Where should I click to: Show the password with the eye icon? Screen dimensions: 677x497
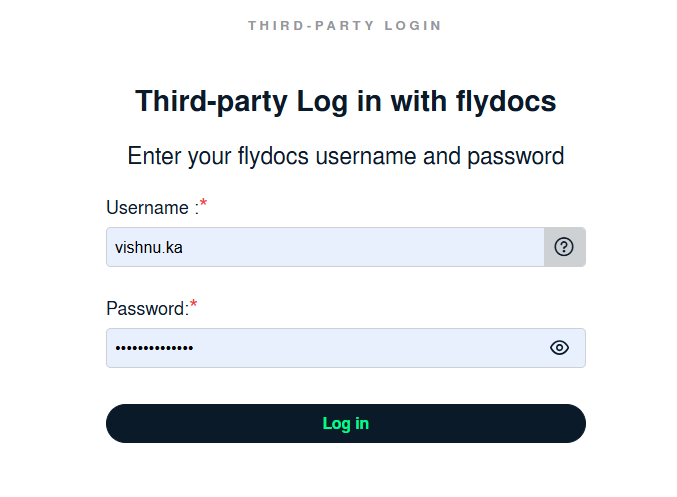pyautogui.click(x=559, y=348)
